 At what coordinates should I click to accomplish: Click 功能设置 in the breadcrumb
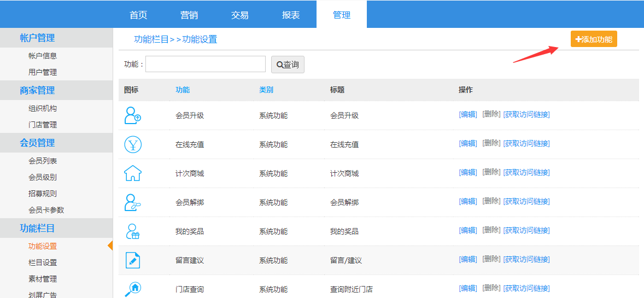click(200, 39)
